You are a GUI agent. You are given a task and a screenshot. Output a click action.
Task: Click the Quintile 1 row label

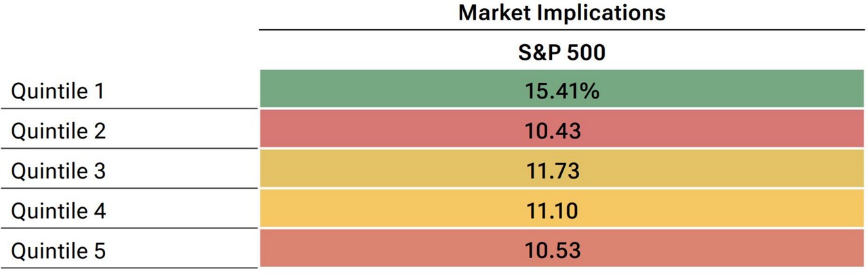pos(58,90)
